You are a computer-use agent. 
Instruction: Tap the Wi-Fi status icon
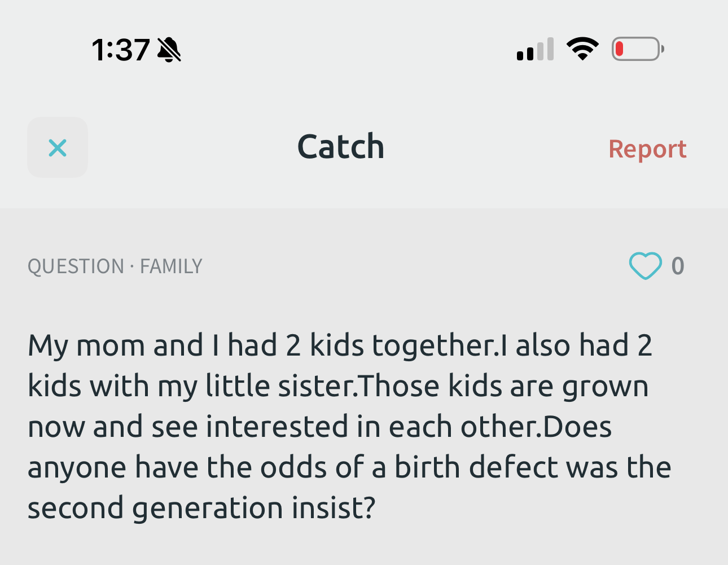pos(582,49)
